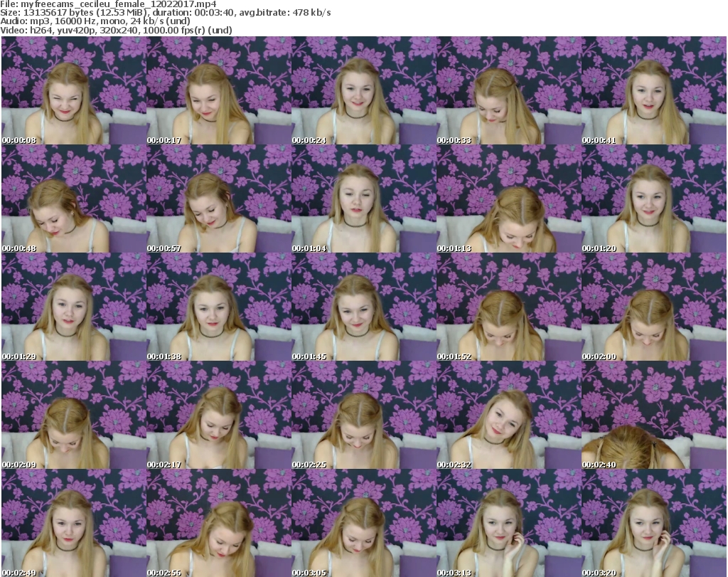The image size is (728, 577).
Task: Select the thumbnail stamped 00:02:09
Action: point(74,415)
